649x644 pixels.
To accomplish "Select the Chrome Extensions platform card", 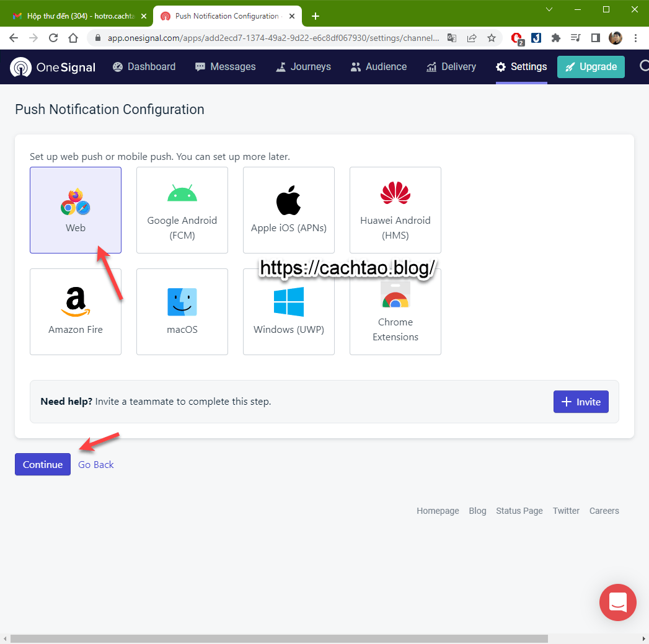I will point(395,312).
